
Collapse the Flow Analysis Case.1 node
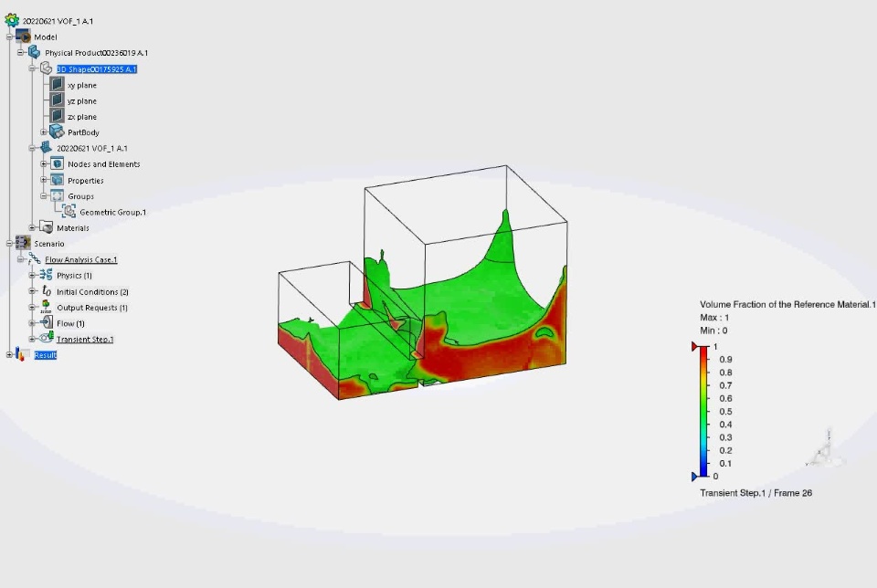point(21,259)
